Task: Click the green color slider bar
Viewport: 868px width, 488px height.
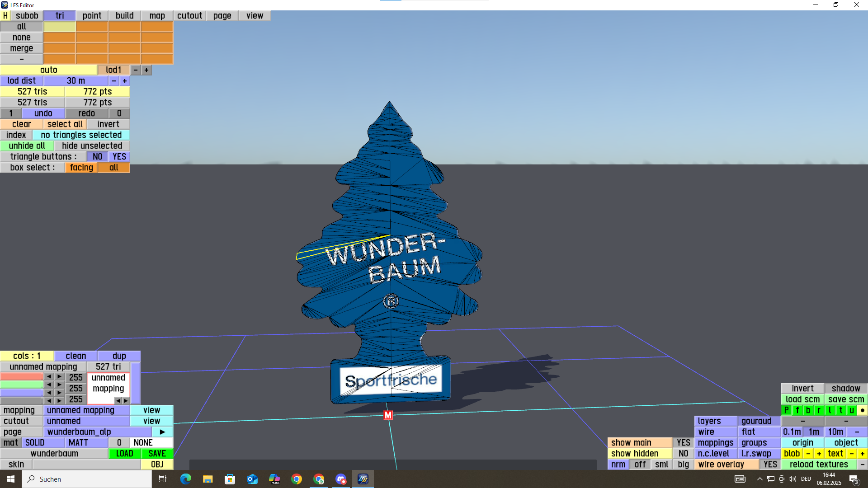Action: point(22,385)
